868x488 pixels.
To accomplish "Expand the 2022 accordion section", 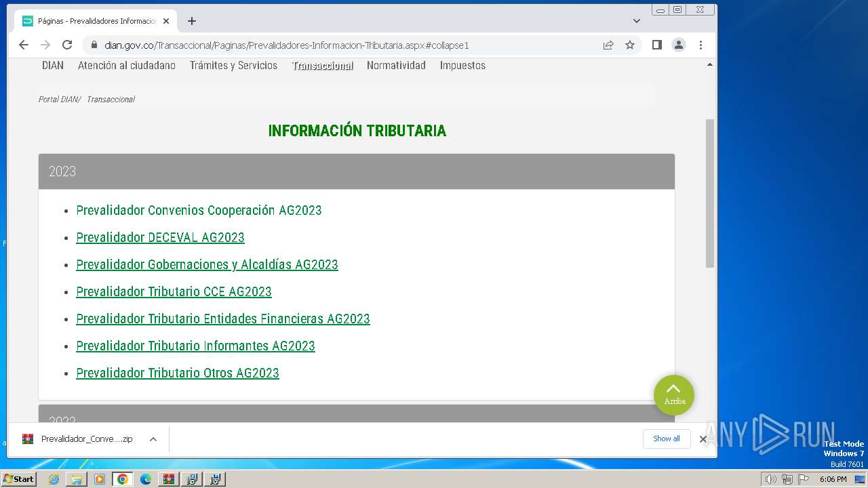I will tap(357, 414).
